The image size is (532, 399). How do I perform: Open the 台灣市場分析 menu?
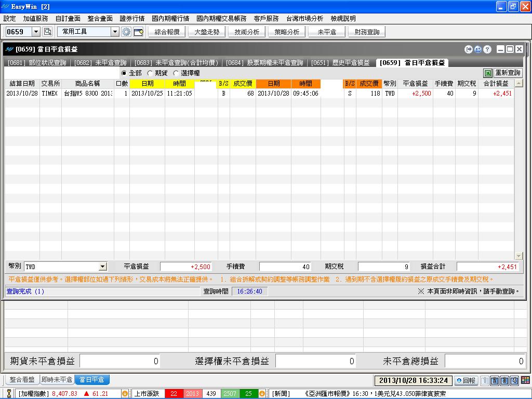[x=304, y=18]
